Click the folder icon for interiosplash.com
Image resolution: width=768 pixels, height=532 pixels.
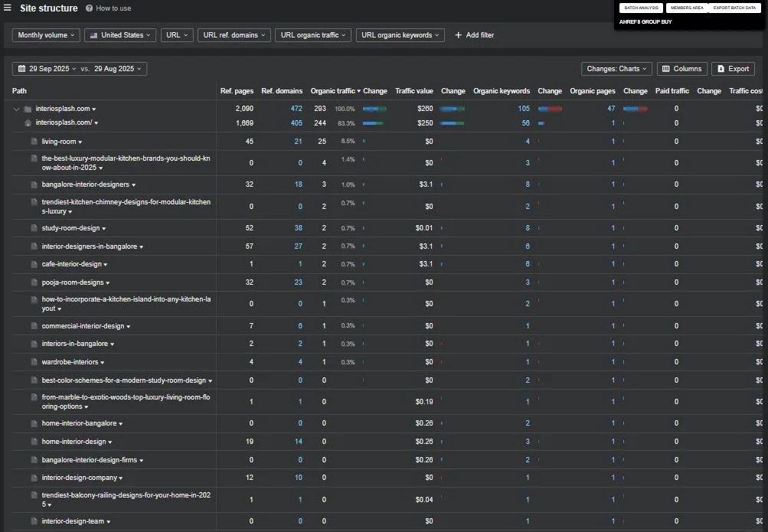coord(28,109)
